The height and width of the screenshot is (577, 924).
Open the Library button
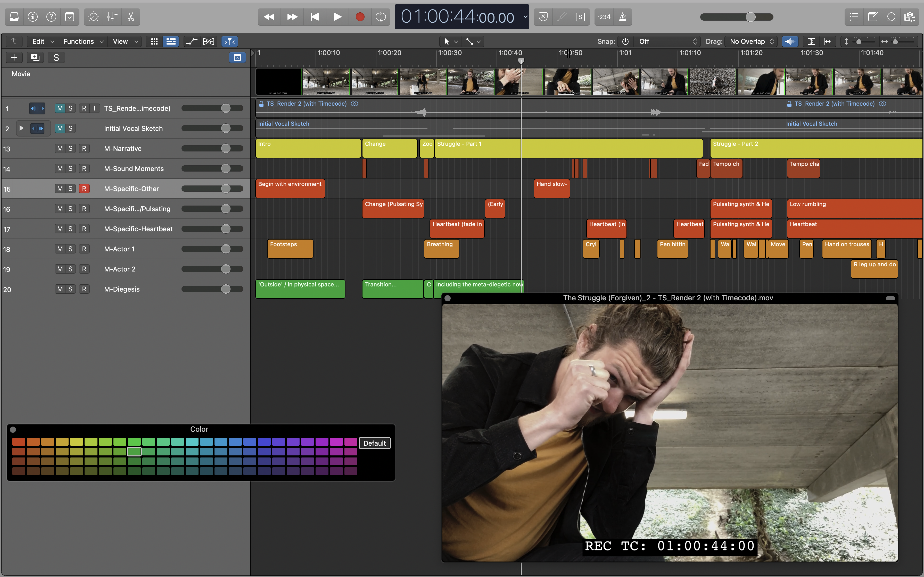click(14, 17)
